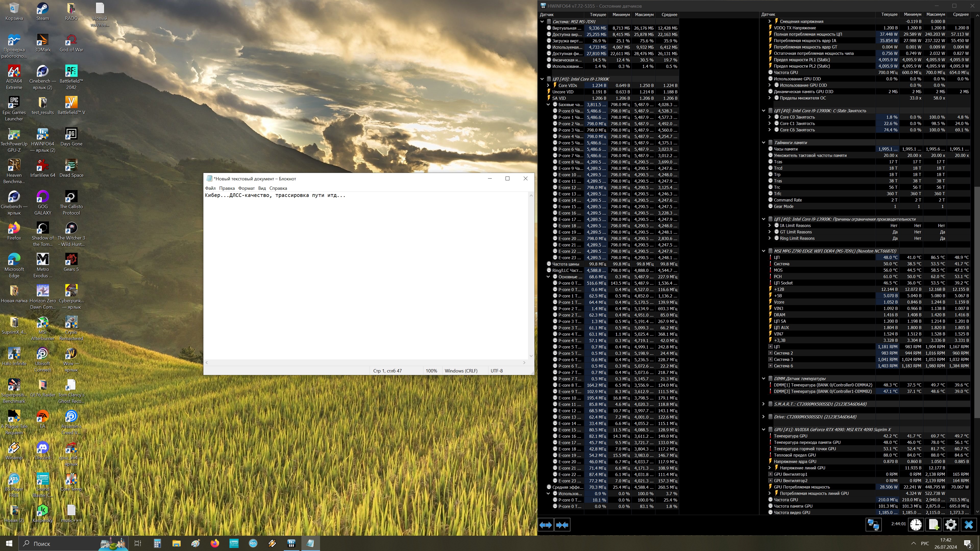Expand the S.M.A.R.T. CT2000MX500SSD1 group
Screen dimensions: 980x551
(x=763, y=404)
